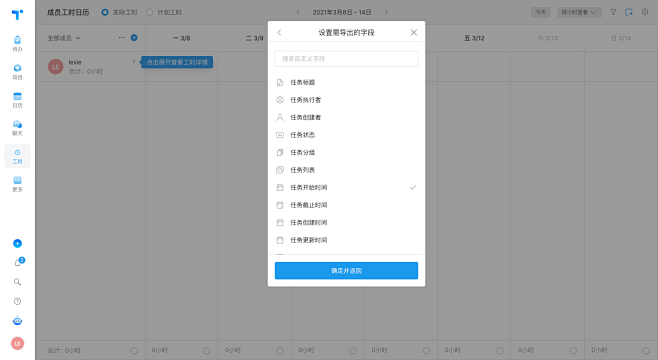Screen dimensions: 658x360
Task: Click the export icon in the top bar
Action: [x=629, y=12]
